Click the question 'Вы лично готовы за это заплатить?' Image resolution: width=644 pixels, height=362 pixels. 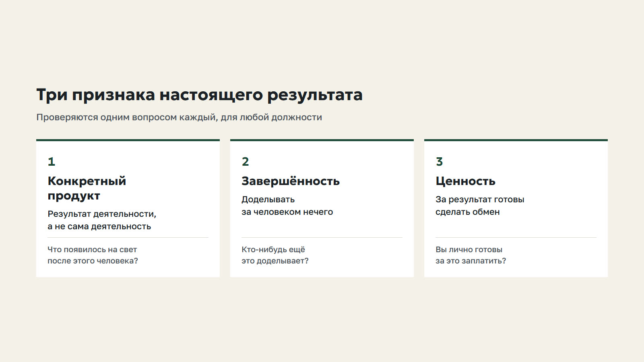[471, 255]
